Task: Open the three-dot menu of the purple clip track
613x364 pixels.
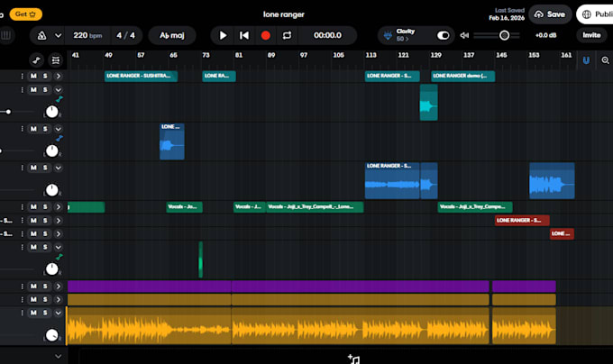Action: (x=22, y=287)
